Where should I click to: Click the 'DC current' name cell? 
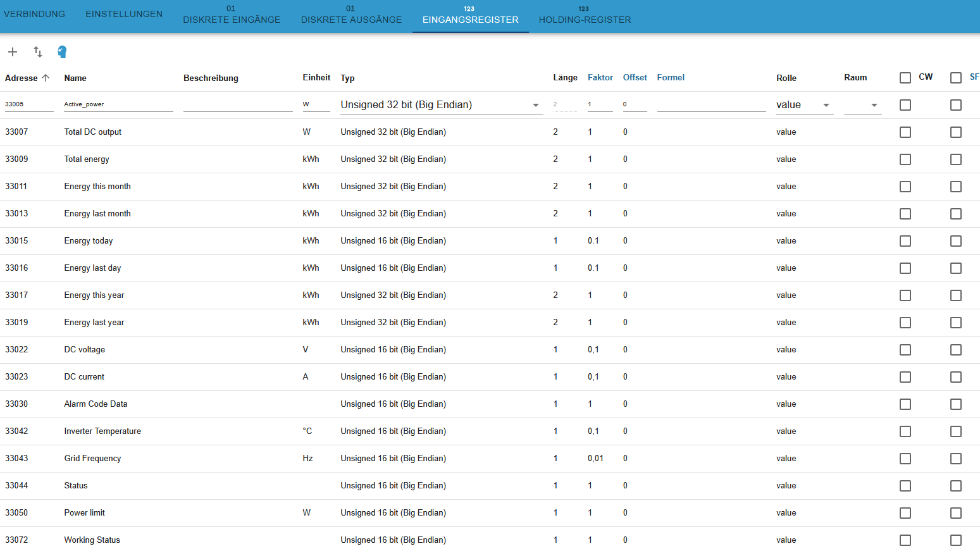(84, 376)
